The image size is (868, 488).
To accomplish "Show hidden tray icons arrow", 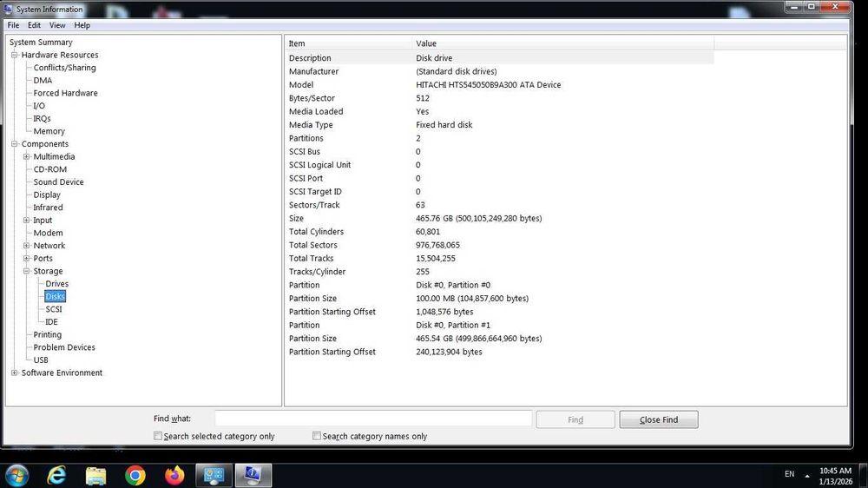I will click(807, 475).
